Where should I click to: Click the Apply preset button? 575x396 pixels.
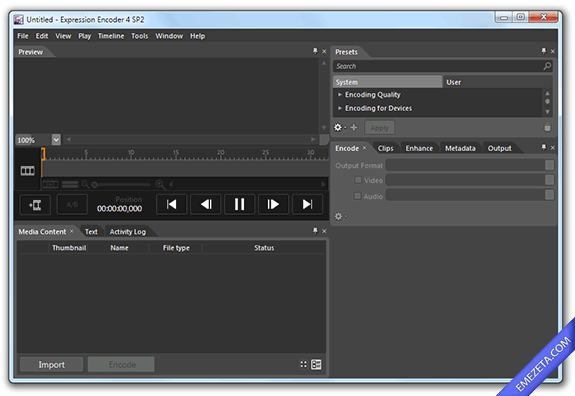coord(380,128)
